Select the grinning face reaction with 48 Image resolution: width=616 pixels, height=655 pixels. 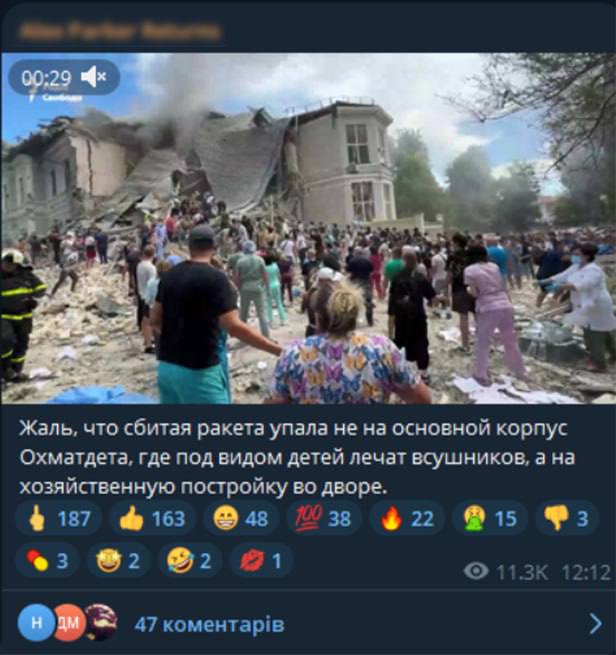tap(241, 518)
